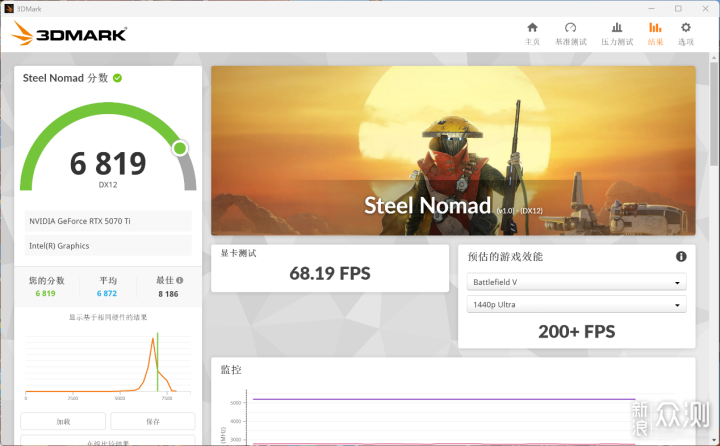The image size is (720, 446).
Task: Click the monitoring (监控) section heading
Action: point(231,370)
